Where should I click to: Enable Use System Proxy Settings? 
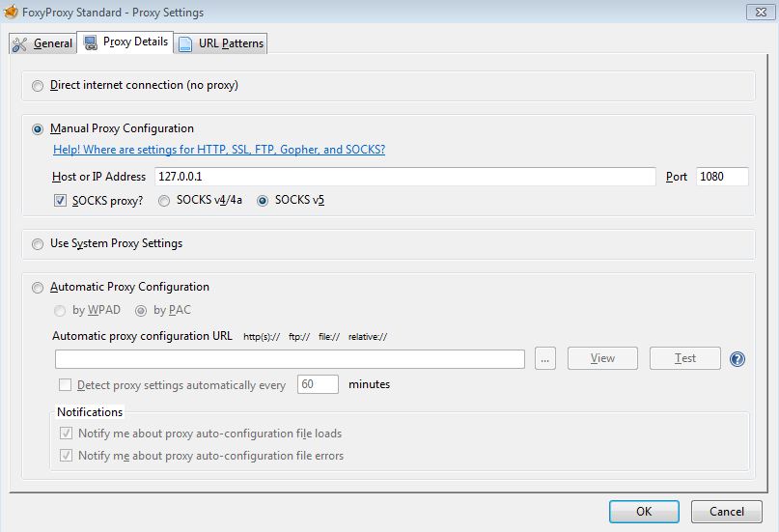(39, 244)
